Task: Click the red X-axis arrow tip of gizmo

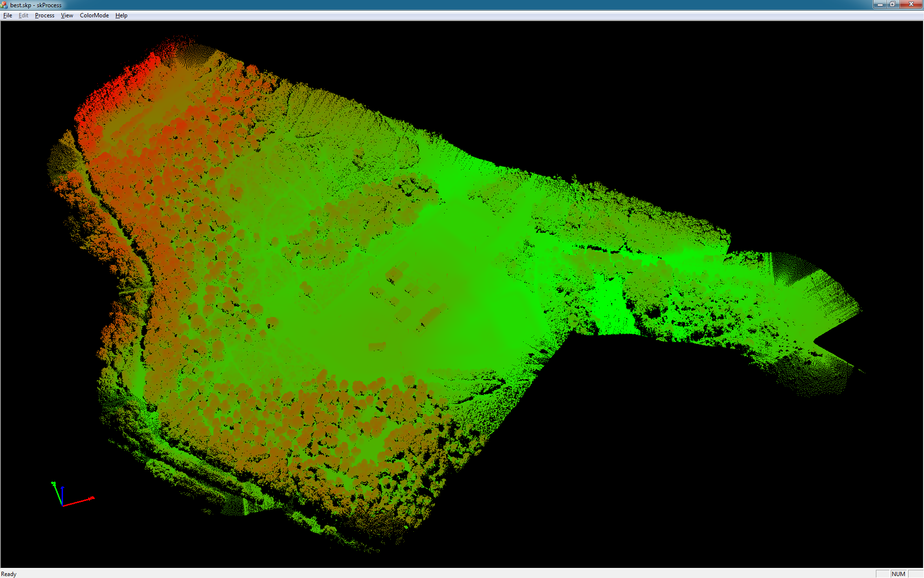Action: (92, 498)
